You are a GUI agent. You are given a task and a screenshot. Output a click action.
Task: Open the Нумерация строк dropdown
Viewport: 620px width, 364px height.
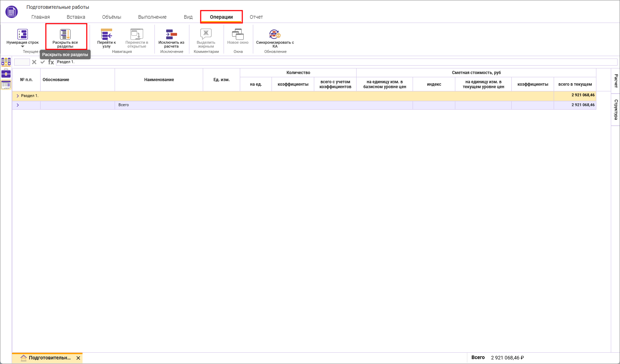(23, 46)
